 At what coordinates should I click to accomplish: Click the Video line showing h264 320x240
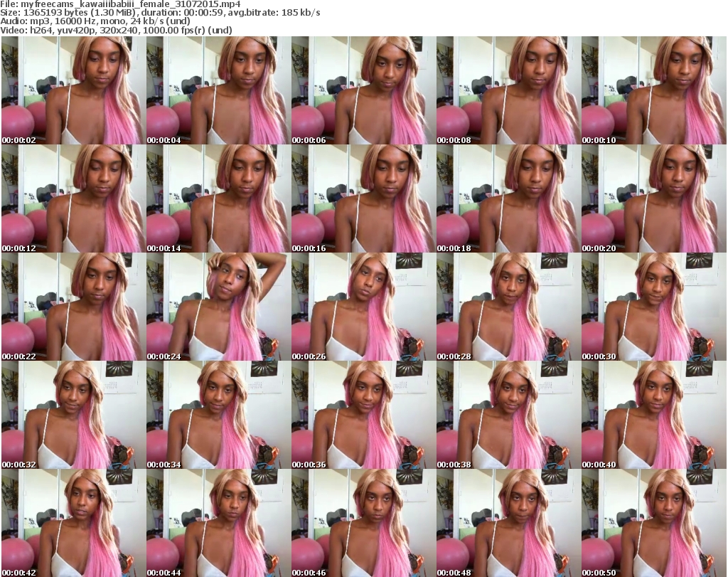pos(116,30)
